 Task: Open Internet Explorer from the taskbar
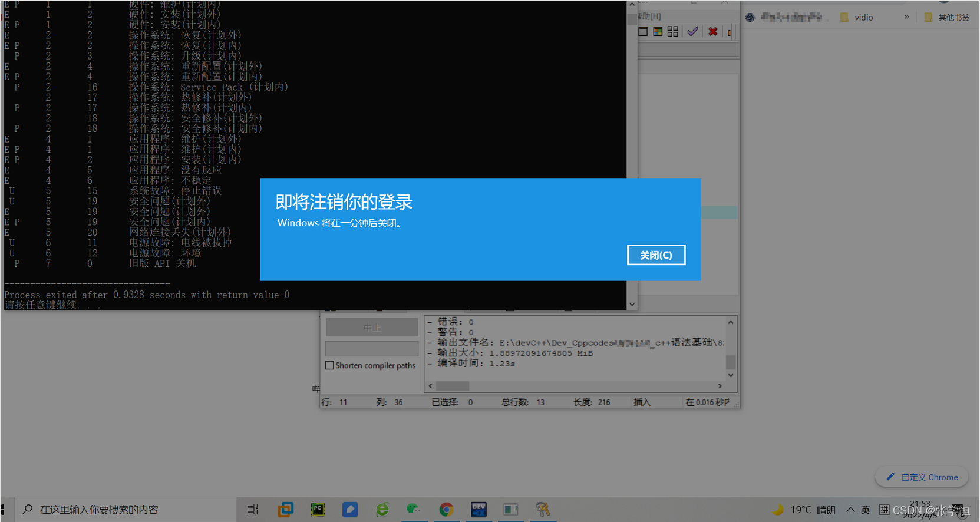pos(382,510)
